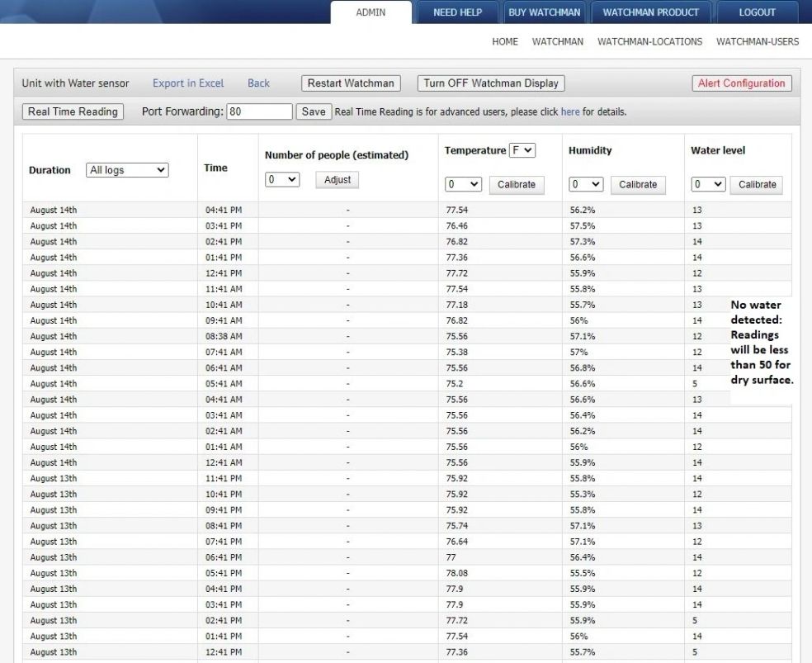This screenshot has height=663, width=812.
Task: Select the 02:41 PM August 13th time cell
Action: pos(224,621)
